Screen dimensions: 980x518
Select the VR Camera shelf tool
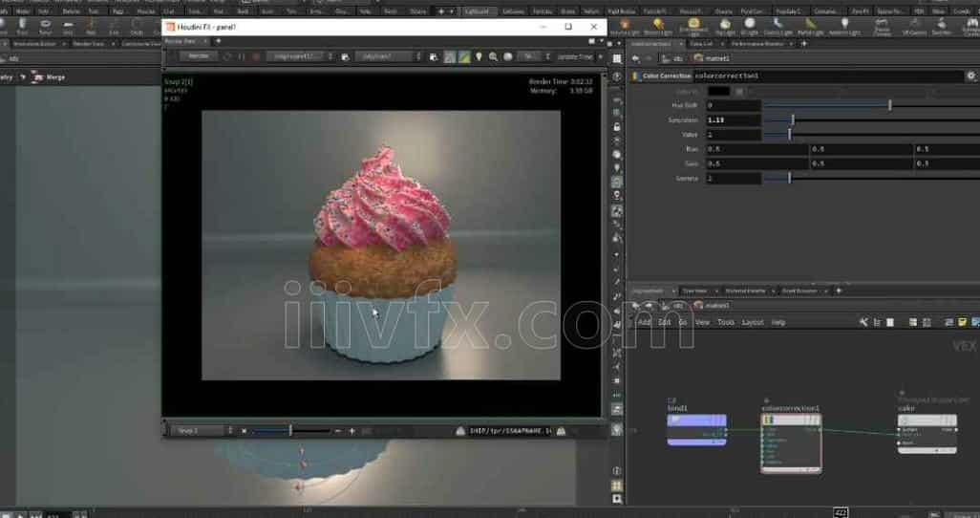[x=914, y=26]
